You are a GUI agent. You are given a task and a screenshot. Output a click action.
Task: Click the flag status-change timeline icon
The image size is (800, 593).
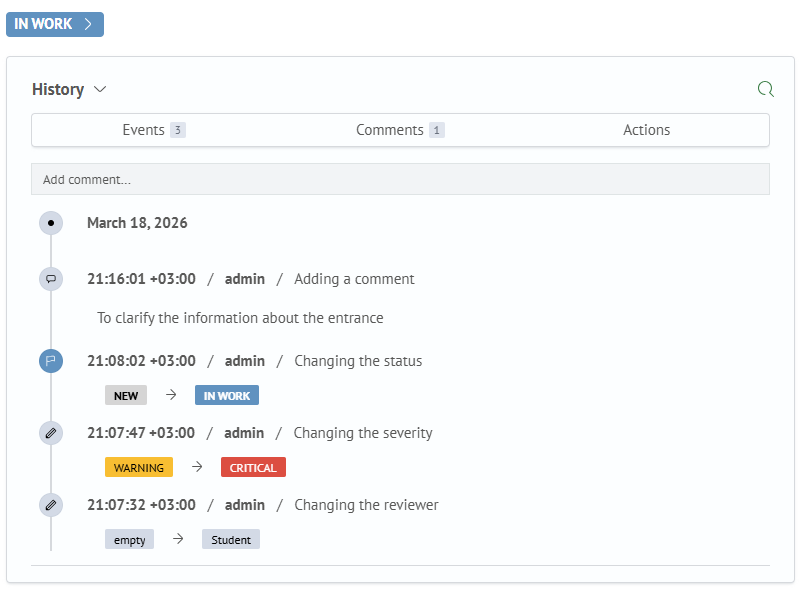click(51, 361)
